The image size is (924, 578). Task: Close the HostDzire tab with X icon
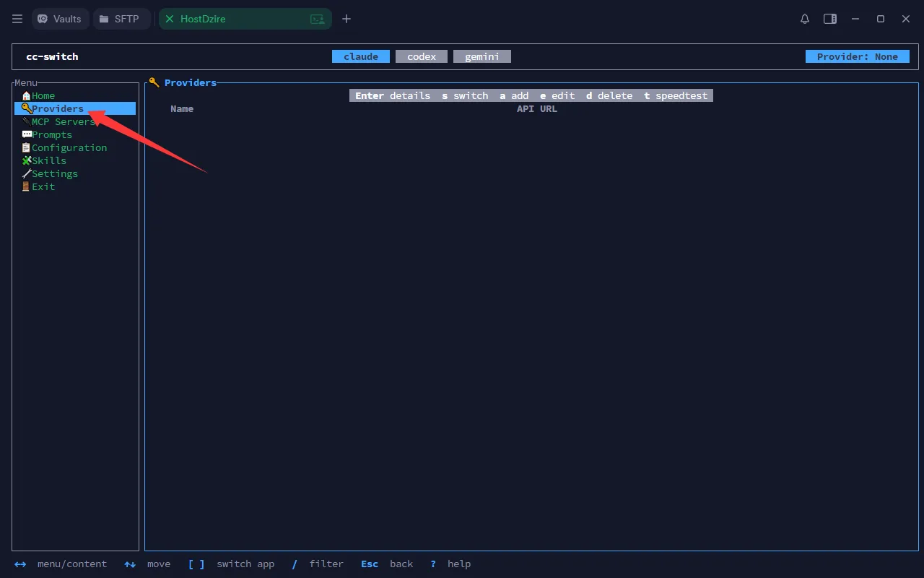[x=170, y=19]
